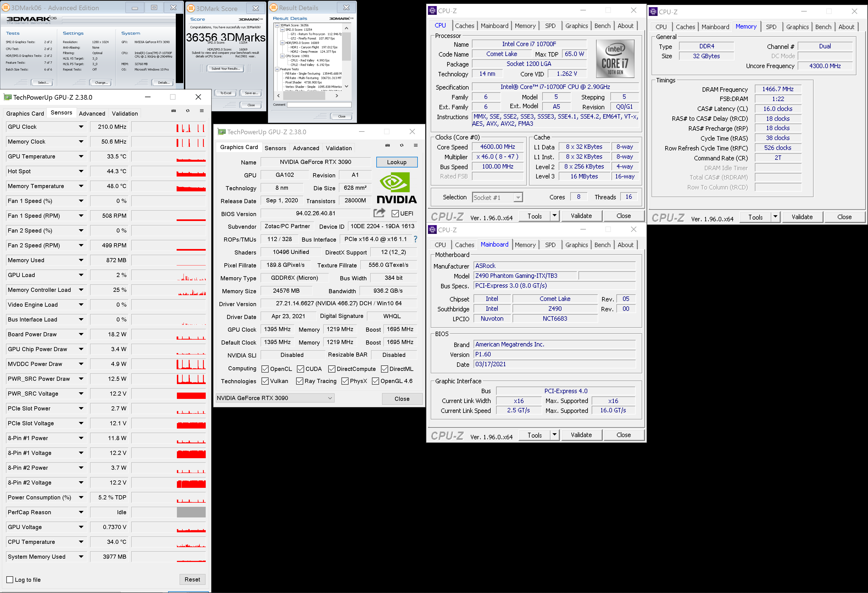
Task: Click the Details button under 3DMark06 System
Action: coord(163,82)
